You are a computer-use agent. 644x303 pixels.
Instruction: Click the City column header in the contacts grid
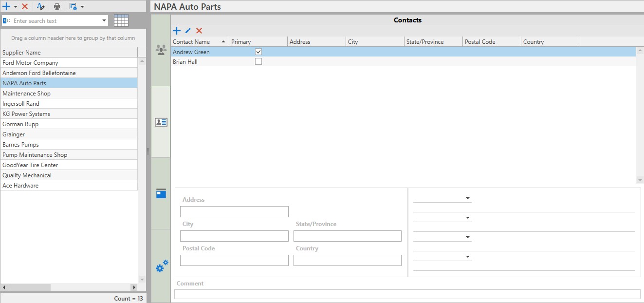[x=375, y=42]
